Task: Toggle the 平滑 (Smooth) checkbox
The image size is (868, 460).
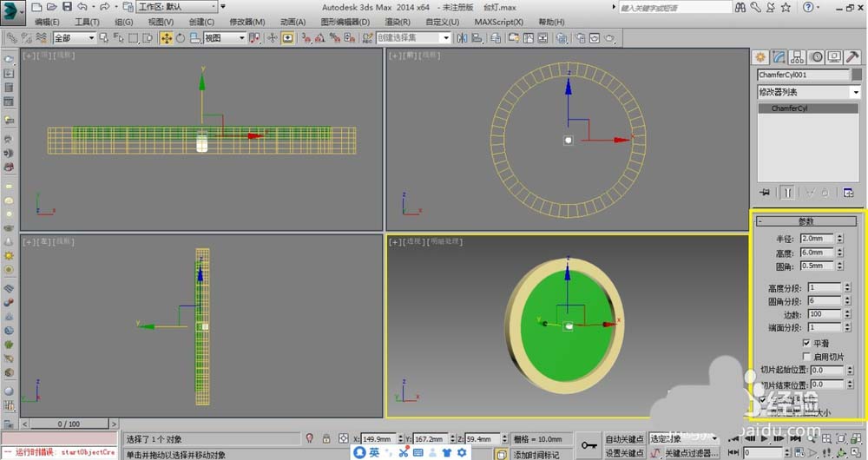Action: tap(806, 344)
